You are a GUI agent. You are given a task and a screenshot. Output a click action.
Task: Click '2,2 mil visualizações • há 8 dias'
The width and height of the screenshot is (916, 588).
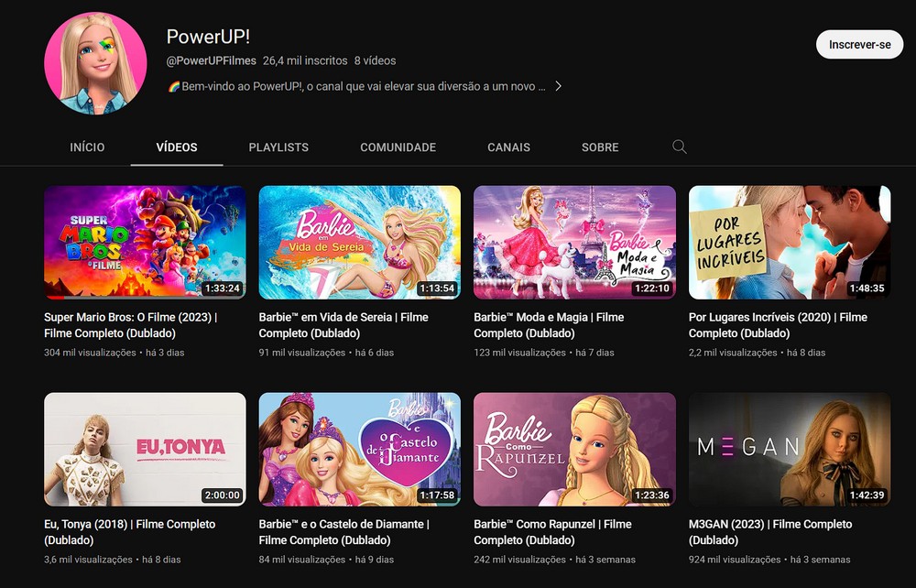(x=758, y=353)
